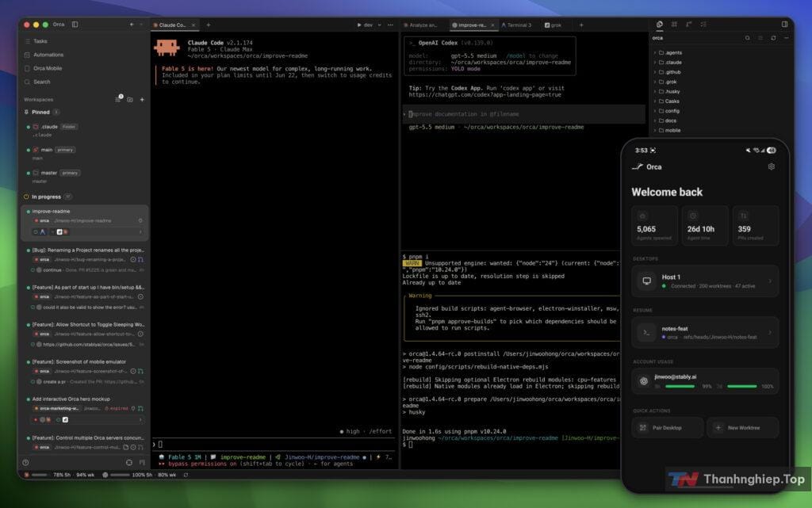Viewport: 812px width, 508px height.
Task: Expand agents chevron in Orca hero mockup card
Action: click(140, 419)
